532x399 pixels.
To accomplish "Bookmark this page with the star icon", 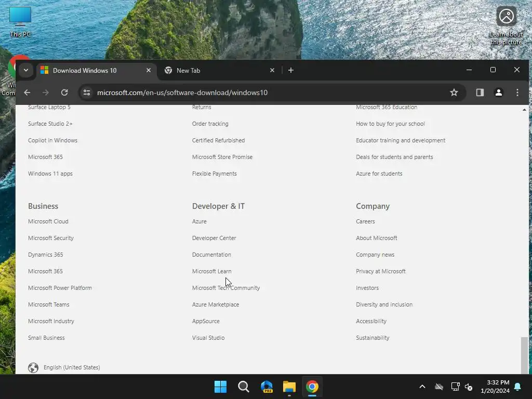I will coord(454,92).
